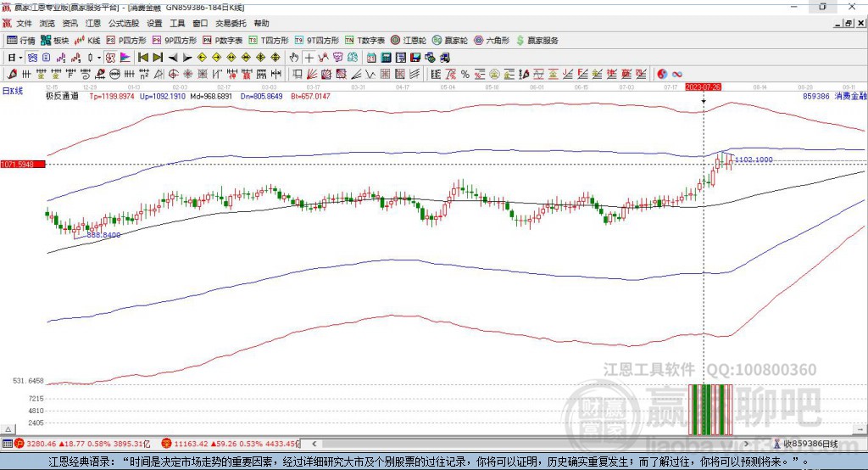
Task: Click the Shenzhen index 11163.42 ticker
Action: coord(230,444)
